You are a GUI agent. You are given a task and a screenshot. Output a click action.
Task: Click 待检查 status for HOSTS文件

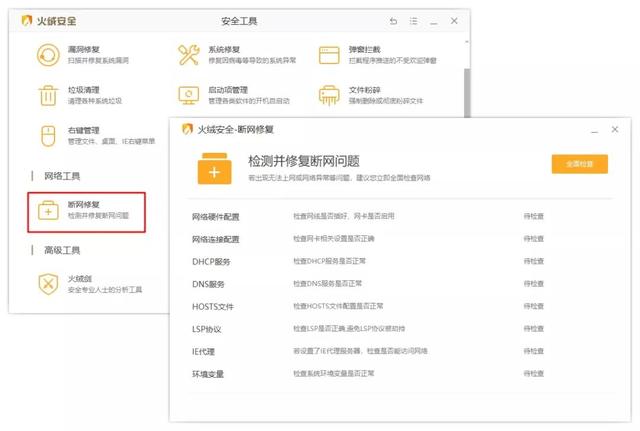[x=533, y=306]
